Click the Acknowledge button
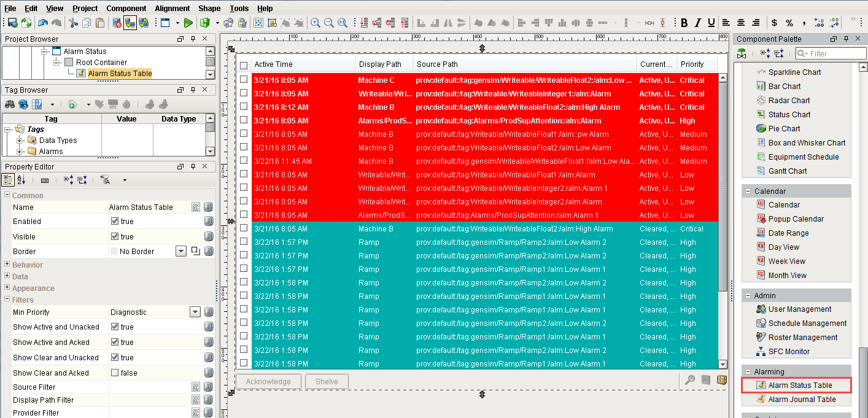This screenshot has width=868, height=418. coord(268,381)
